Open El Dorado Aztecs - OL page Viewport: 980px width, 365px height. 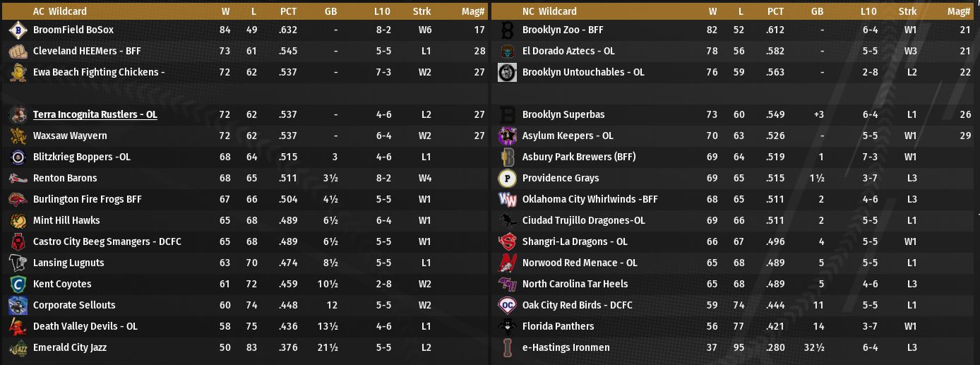(x=568, y=51)
